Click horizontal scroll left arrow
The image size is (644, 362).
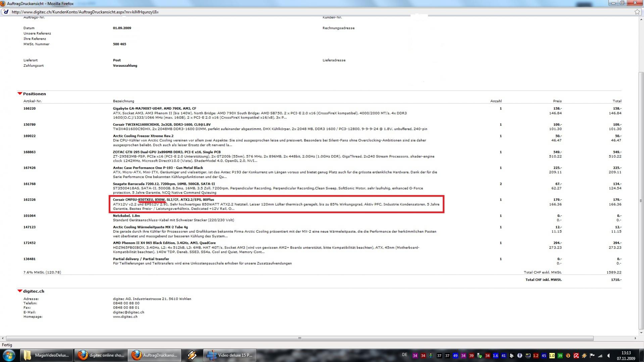point(3,338)
